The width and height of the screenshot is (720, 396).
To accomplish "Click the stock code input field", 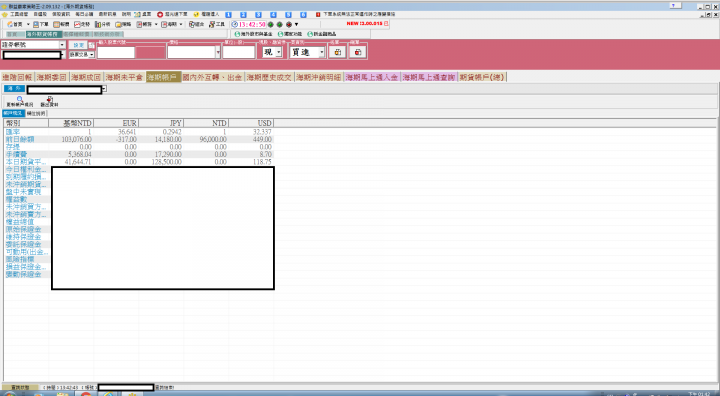I will [116, 52].
